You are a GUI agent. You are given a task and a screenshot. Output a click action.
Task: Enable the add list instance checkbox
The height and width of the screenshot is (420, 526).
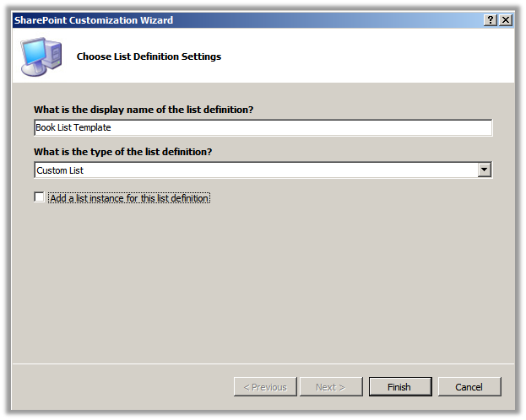39,197
